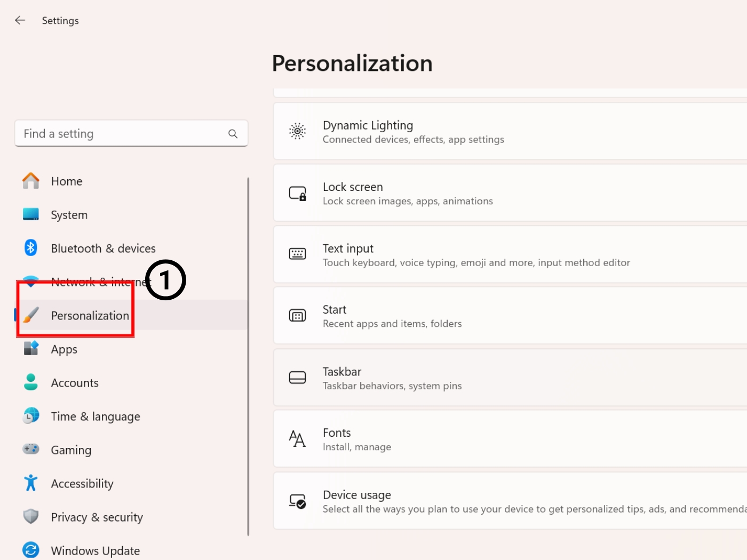Go to Gaming settings
This screenshot has height=560, width=747.
click(x=131, y=450)
